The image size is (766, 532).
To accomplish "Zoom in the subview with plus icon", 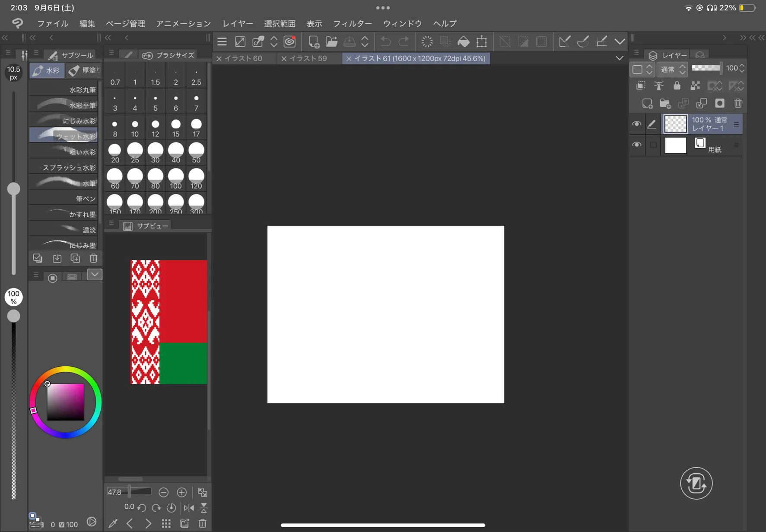I will [x=181, y=492].
